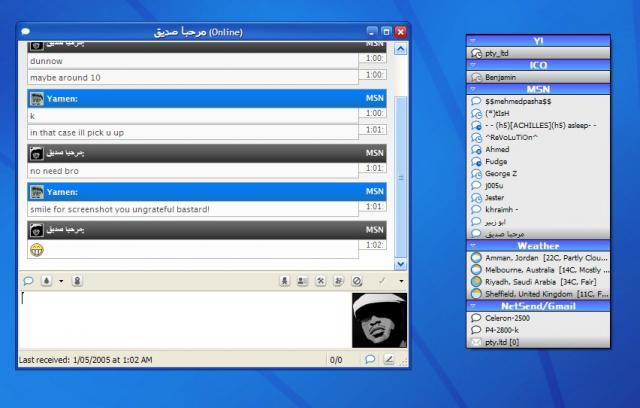Open Amman, Jordan weather entry
Viewport: 640px width, 408px height.
[538, 258]
